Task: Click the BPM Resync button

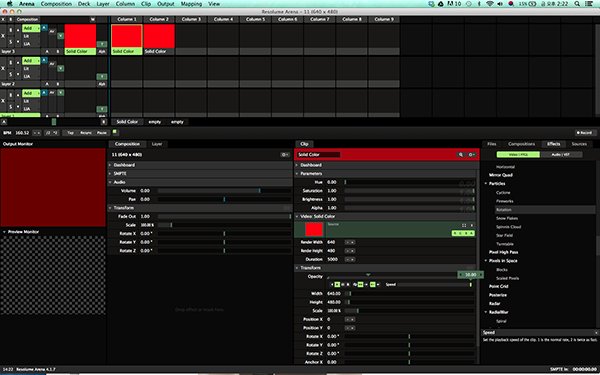Action: 86,133
